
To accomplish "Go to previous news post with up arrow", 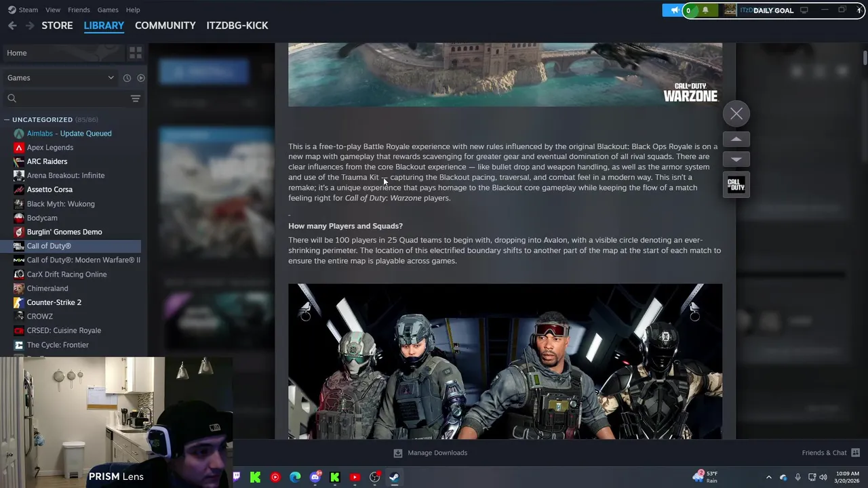I will [x=736, y=139].
